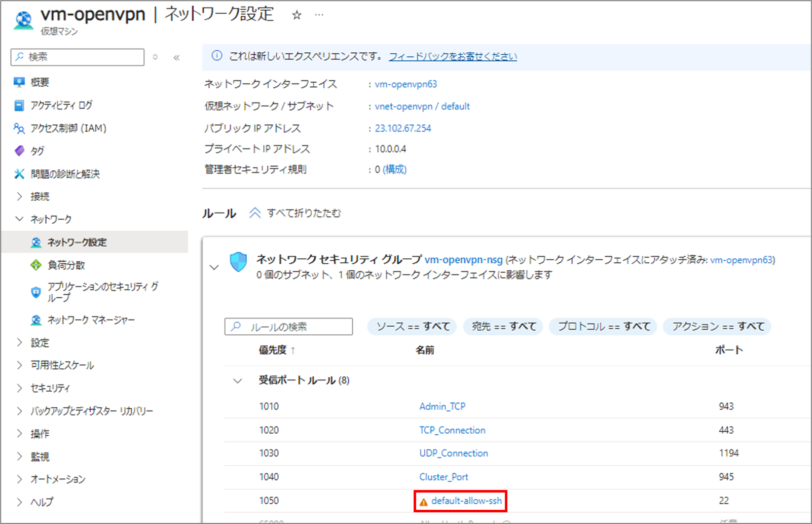Click the search magnifier icon in sidebar

(20, 57)
